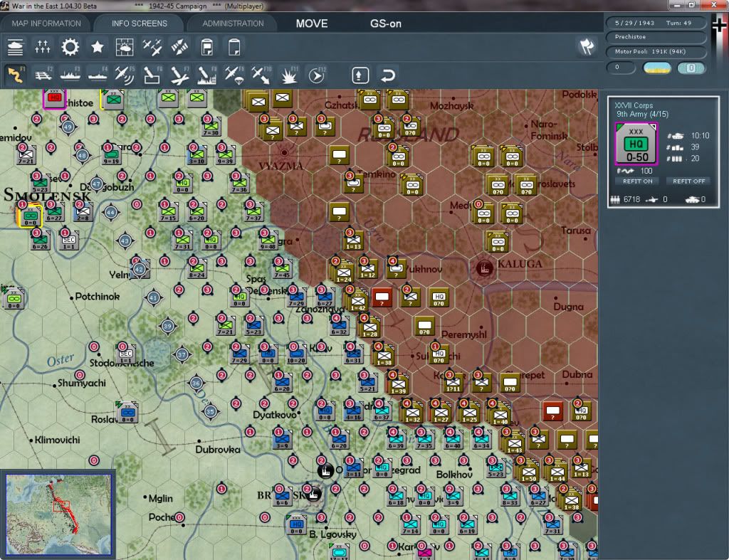Select Naval transport mode F3 icon
729x560 pixels.
click(70, 75)
